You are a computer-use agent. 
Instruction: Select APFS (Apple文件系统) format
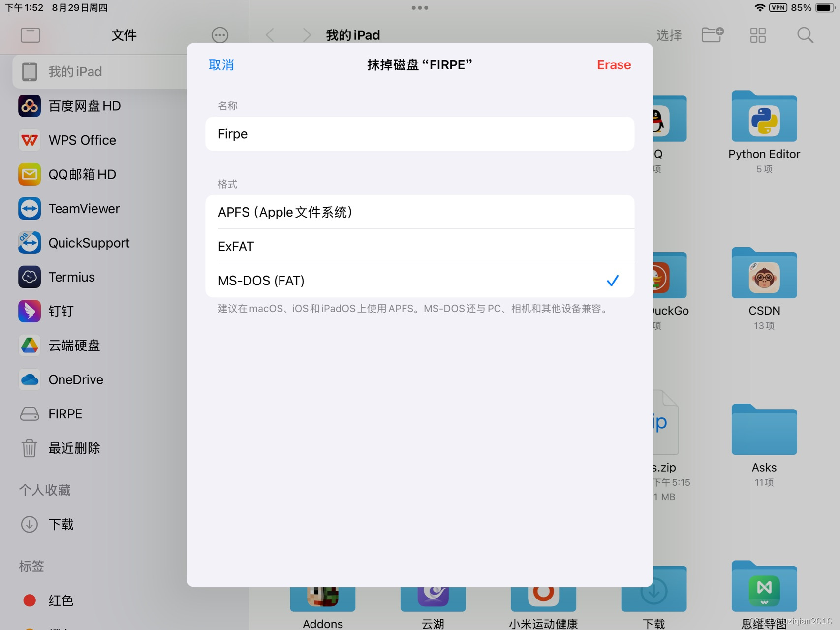420,212
